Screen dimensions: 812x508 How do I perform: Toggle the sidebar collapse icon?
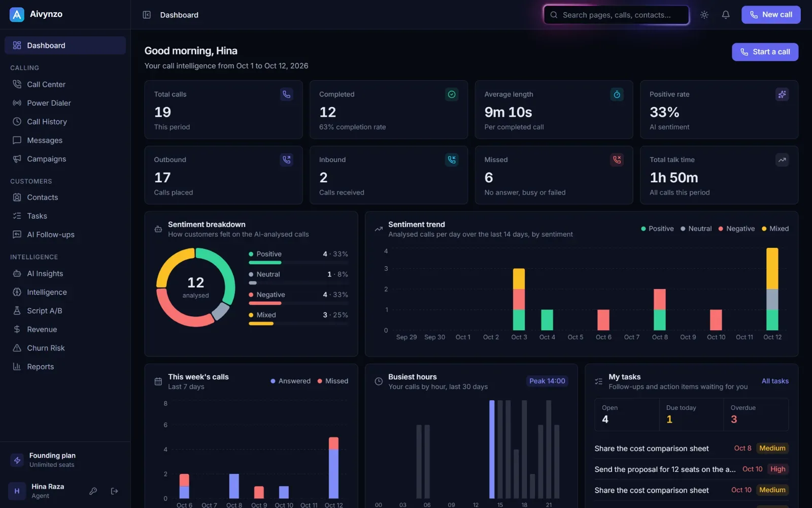pyautogui.click(x=147, y=15)
